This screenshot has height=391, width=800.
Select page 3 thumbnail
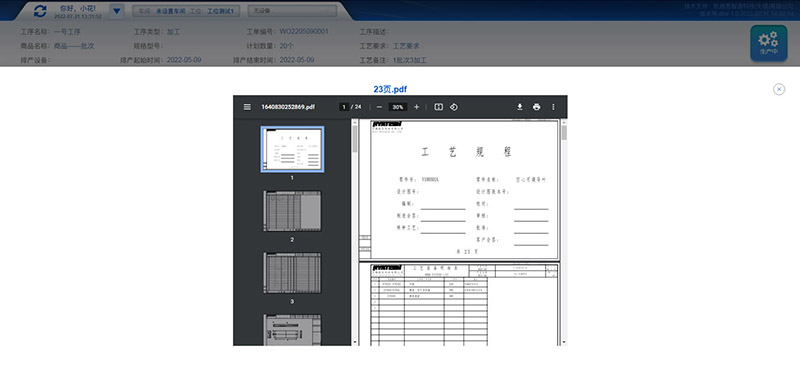click(x=292, y=273)
